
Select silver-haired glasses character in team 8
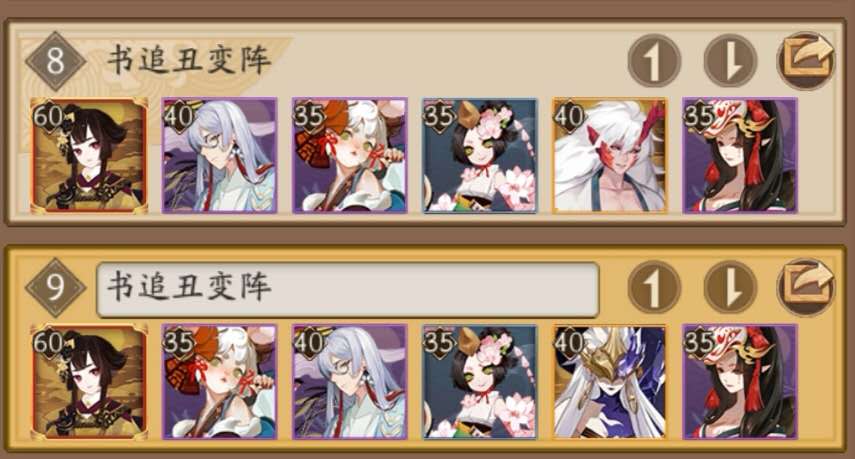(220, 155)
